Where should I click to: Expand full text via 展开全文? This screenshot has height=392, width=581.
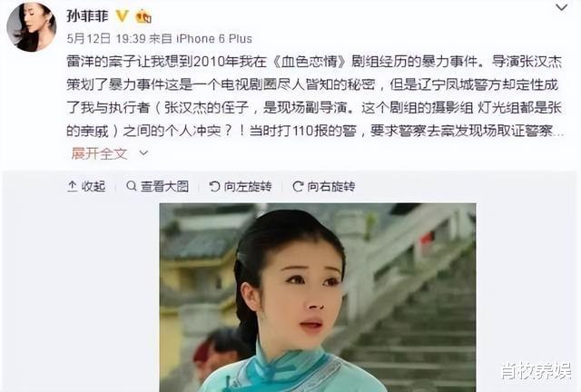(99, 153)
